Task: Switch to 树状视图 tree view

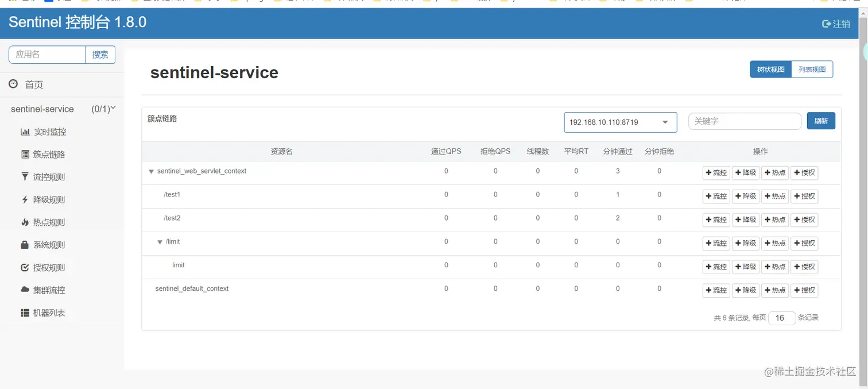Action: (x=770, y=70)
